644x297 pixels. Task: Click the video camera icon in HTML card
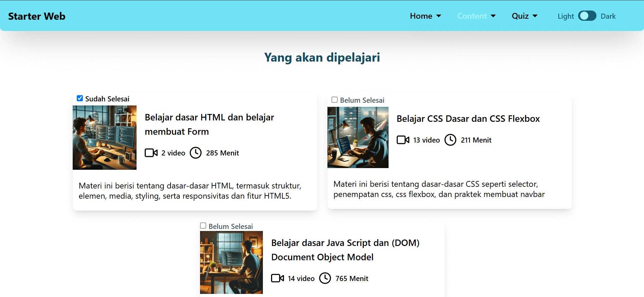pos(151,153)
